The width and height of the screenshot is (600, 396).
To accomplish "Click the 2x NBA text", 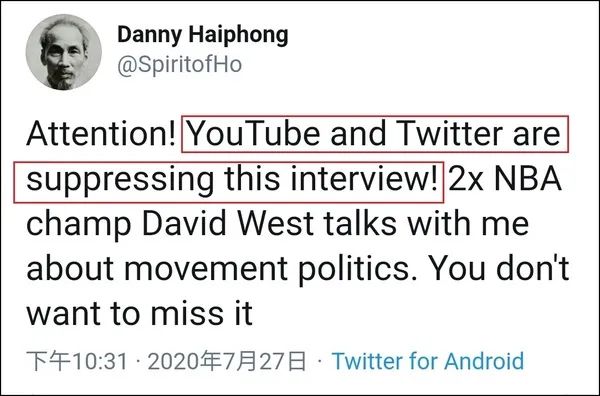I will [x=505, y=179].
